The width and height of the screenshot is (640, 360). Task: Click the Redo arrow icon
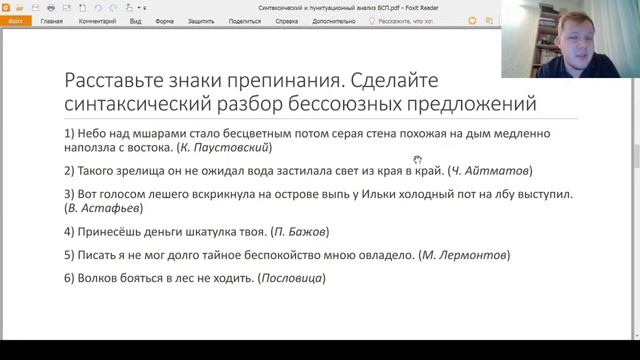coord(113,8)
